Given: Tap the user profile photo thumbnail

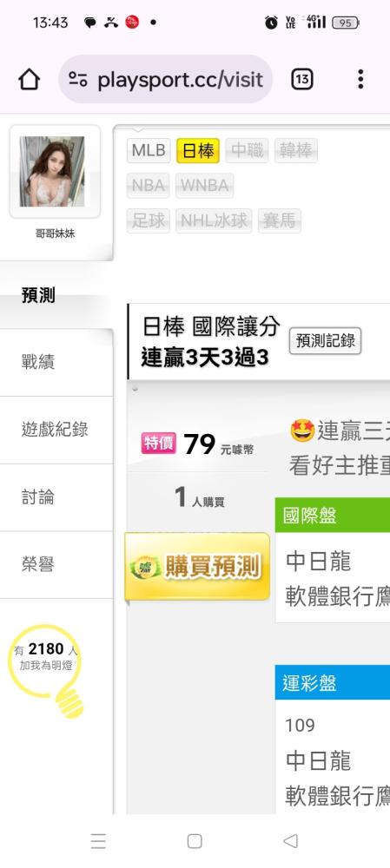Looking at the screenshot, I should (55, 172).
